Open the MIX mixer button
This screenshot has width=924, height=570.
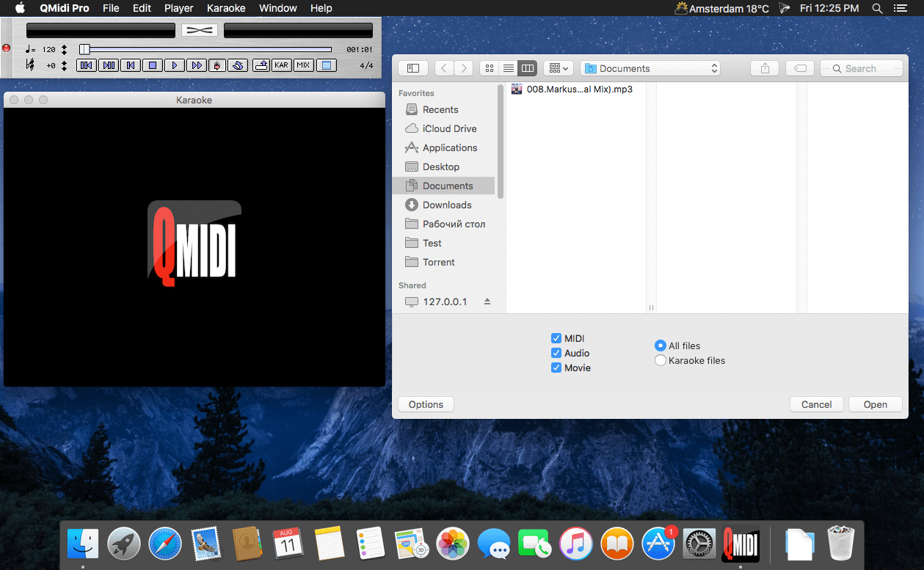click(x=303, y=65)
